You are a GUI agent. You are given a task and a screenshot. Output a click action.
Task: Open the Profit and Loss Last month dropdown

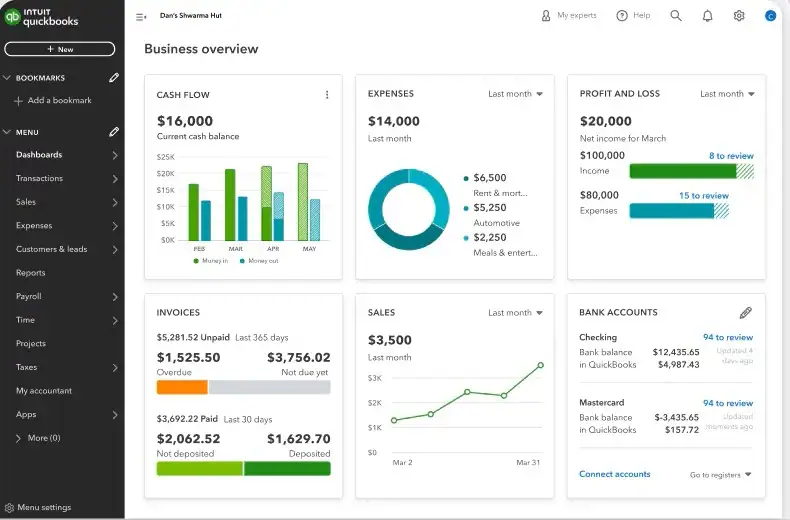pos(727,94)
